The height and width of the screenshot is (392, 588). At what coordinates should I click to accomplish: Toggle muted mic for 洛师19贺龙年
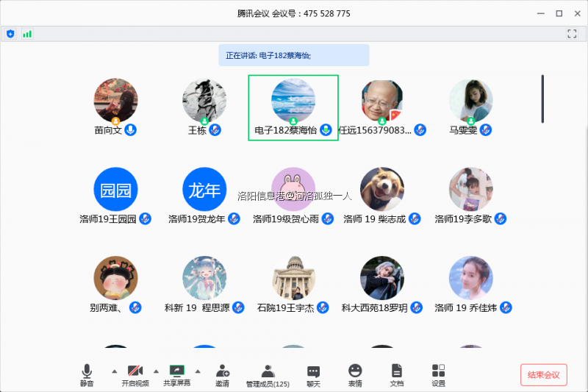pos(234,218)
